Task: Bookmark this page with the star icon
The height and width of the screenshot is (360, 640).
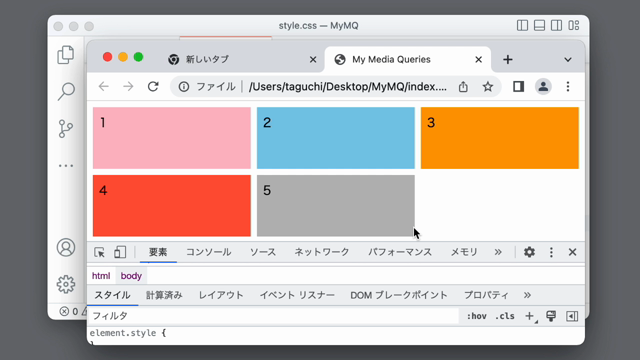Action: pyautogui.click(x=488, y=87)
